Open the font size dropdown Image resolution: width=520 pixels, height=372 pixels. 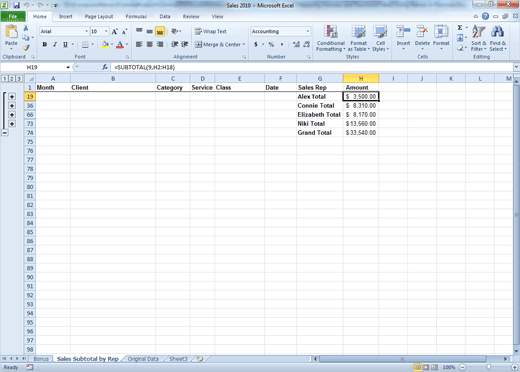click(106, 31)
